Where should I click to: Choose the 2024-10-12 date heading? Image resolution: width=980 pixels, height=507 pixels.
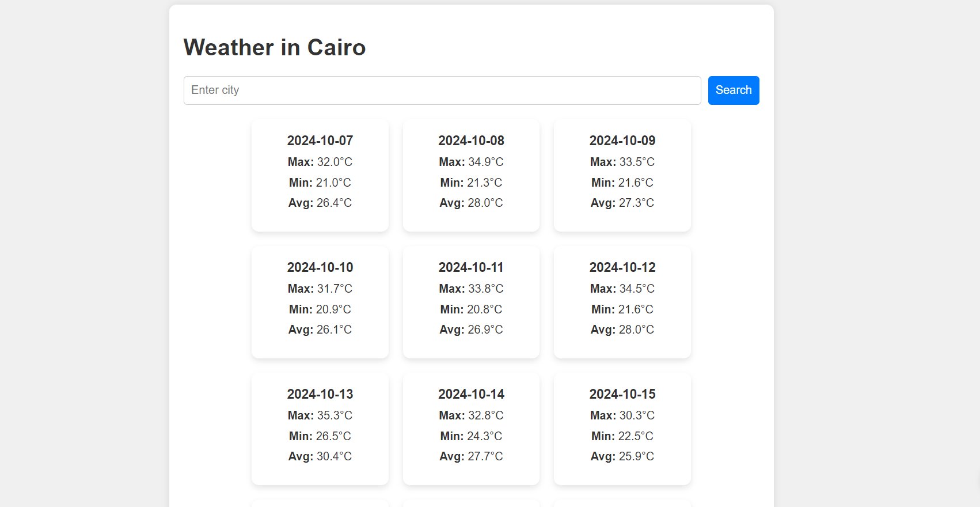(x=622, y=267)
